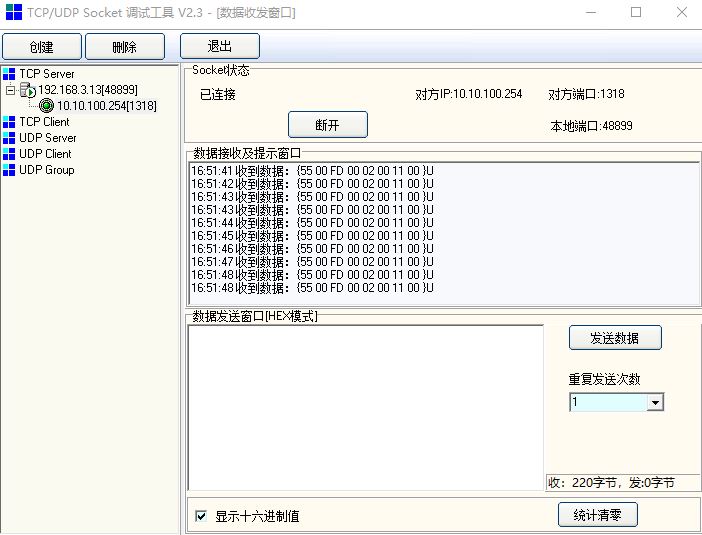Image resolution: width=702 pixels, height=535 pixels.
Task: Click the UDP Client grid icon
Action: click(x=9, y=154)
